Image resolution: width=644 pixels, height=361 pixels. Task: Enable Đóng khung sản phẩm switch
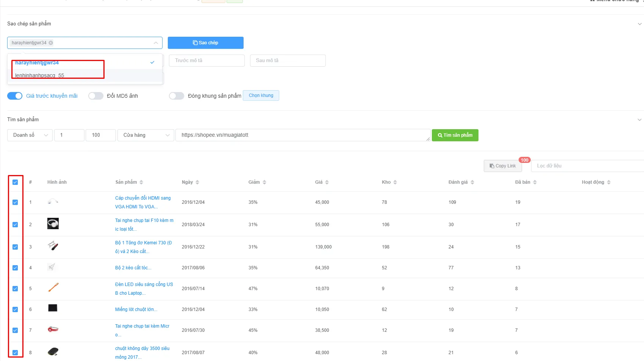177,96
